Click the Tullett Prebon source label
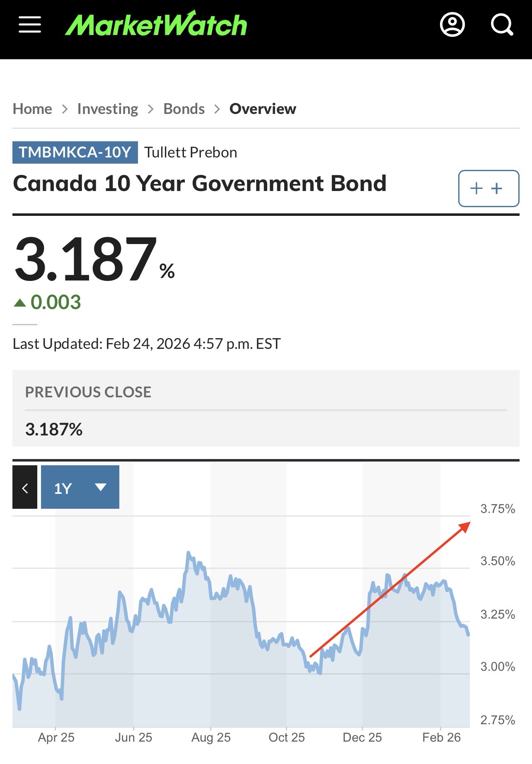 pyautogui.click(x=191, y=152)
